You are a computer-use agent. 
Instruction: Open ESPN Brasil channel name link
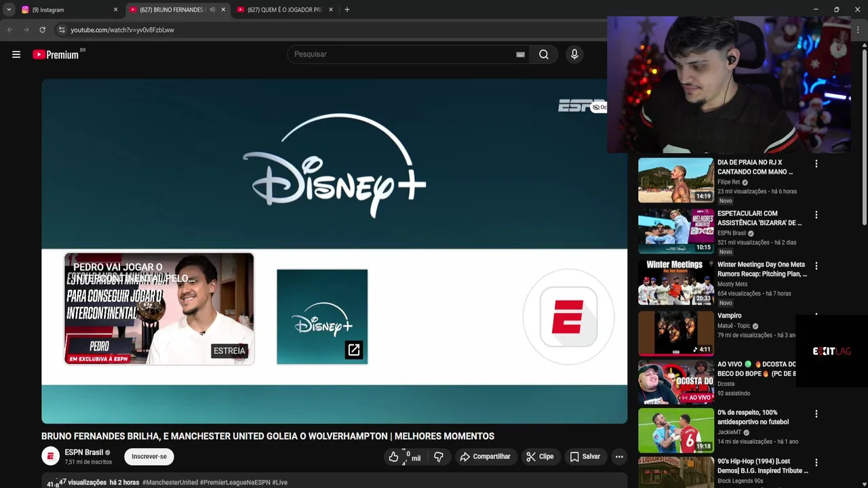point(83,452)
